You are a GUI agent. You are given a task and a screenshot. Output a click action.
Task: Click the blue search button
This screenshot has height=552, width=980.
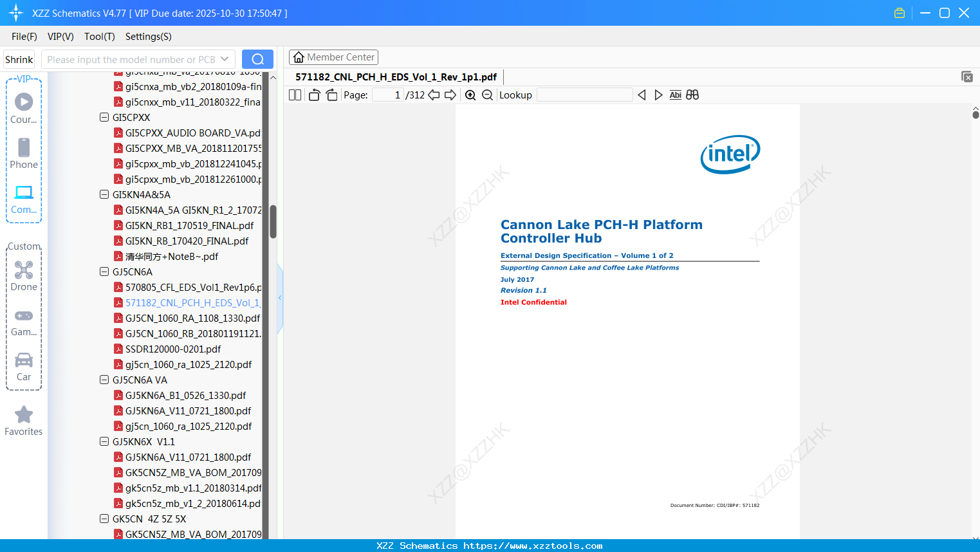(x=257, y=59)
